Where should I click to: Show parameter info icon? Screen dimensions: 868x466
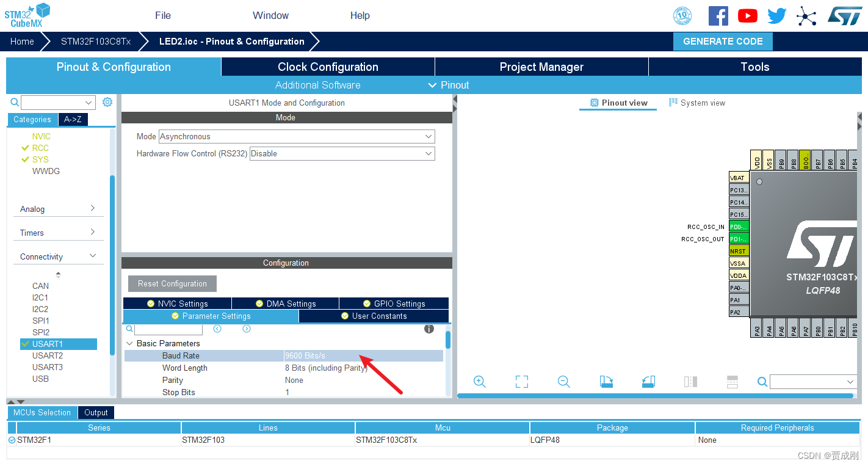429,329
